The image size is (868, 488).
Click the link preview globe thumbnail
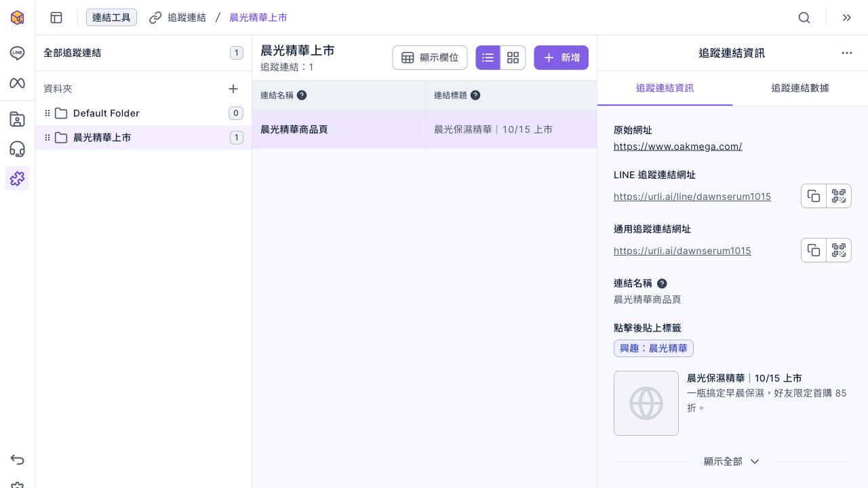[646, 403]
